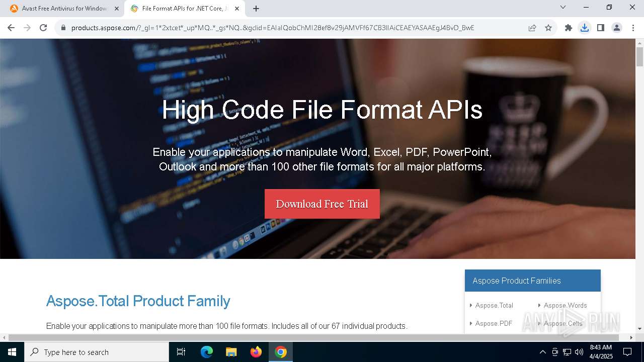Open the Aspose.PDF link
The image size is (644, 362).
pyautogui.click(x=494, y=323)
